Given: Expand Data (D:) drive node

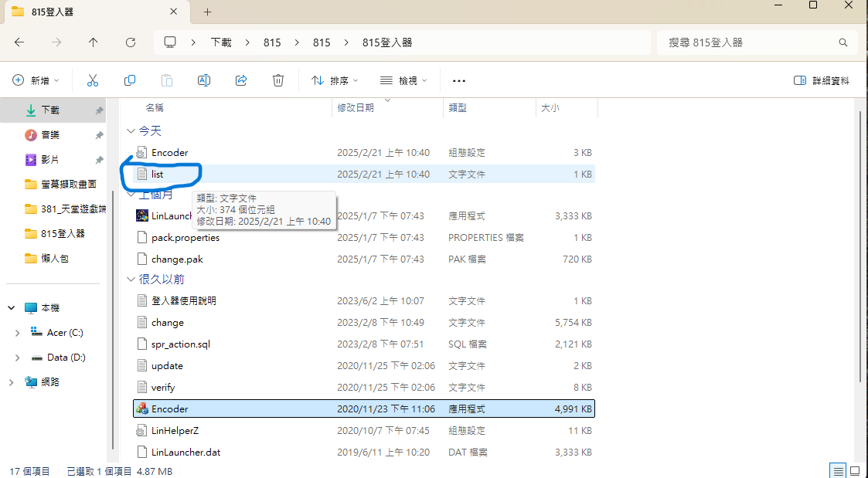Looking at the screenshot, I should point(17,358).
